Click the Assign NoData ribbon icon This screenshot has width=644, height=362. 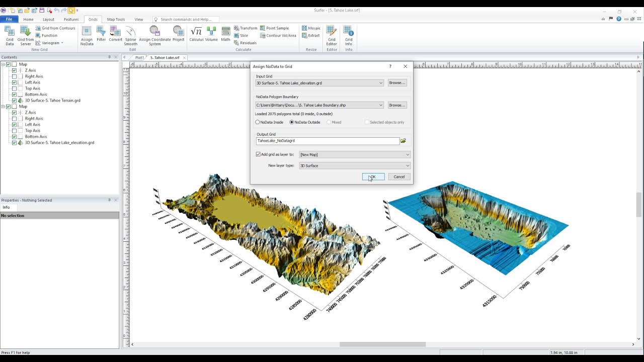pos(87,36)
